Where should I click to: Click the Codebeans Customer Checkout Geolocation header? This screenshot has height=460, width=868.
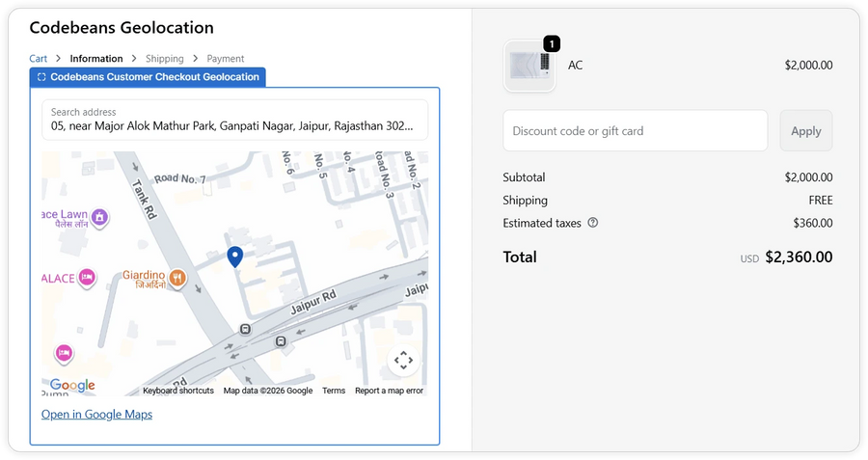(x=148, y=77)
